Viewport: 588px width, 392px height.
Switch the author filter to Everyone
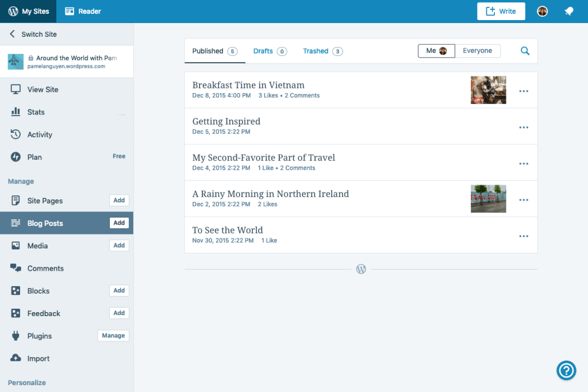pyautogui.click(x=478, y=51)
